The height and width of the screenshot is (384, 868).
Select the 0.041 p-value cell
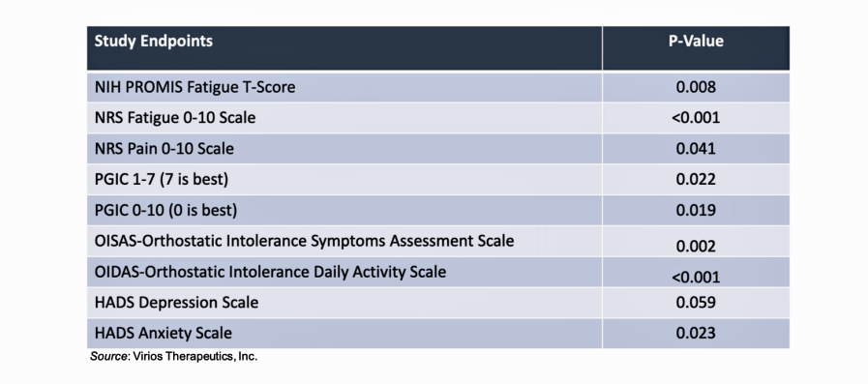[x=696, y=149]
